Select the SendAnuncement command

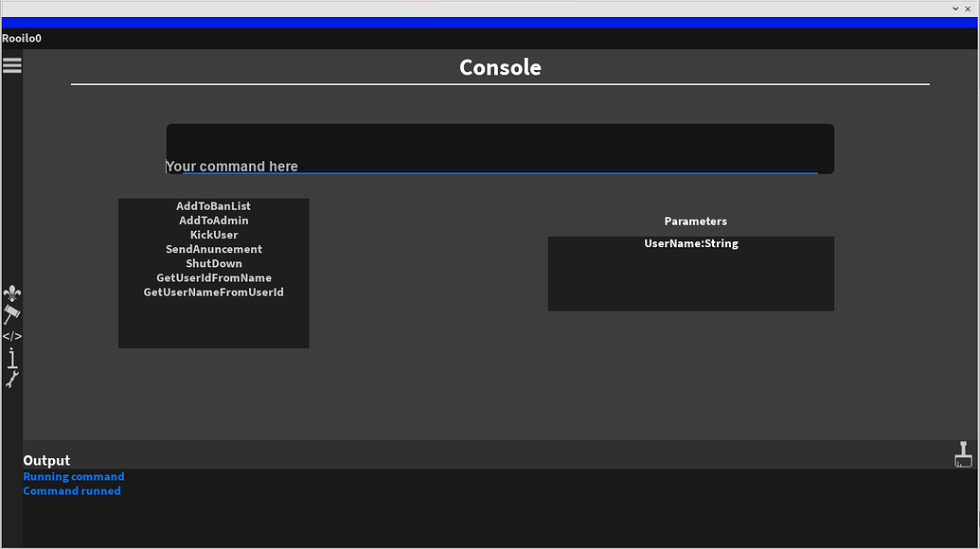coord(213,248)
